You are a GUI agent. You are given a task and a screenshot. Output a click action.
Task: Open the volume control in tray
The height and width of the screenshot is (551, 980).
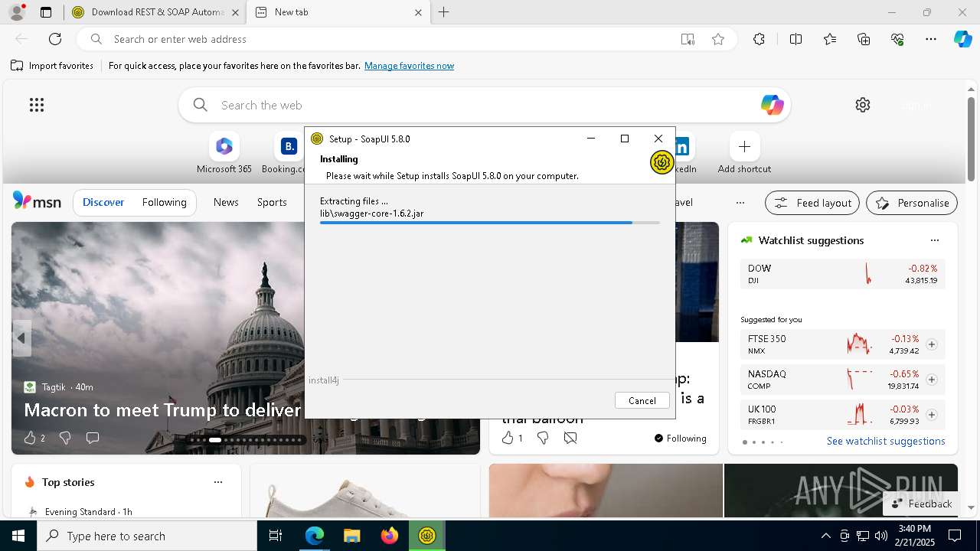click(x=880, y=536)
